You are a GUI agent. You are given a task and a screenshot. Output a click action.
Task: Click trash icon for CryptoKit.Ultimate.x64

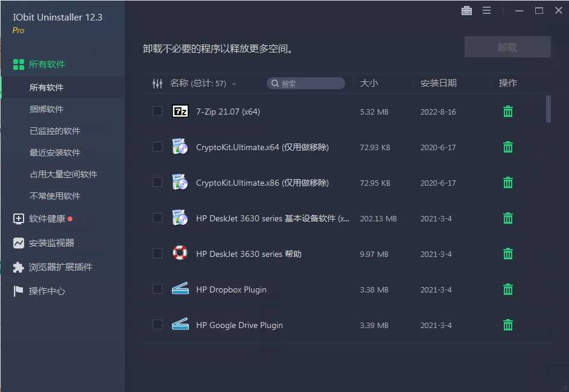coord(508,147)
